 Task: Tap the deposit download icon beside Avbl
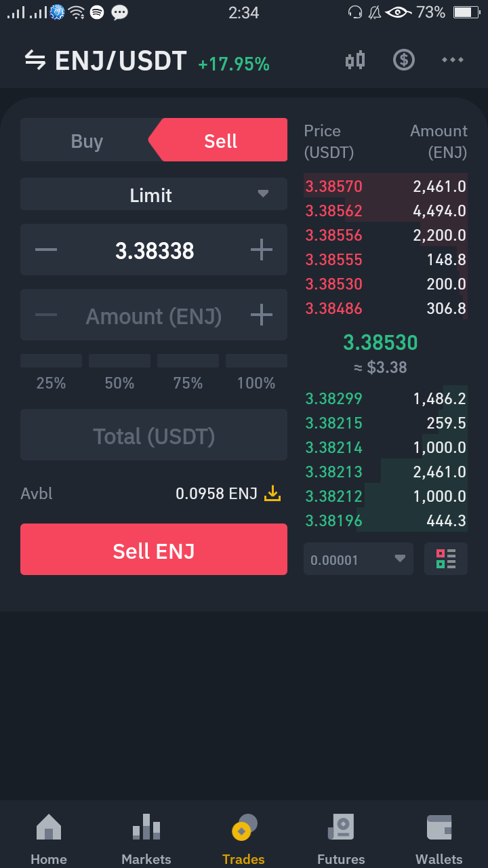[x=272, y=493]
